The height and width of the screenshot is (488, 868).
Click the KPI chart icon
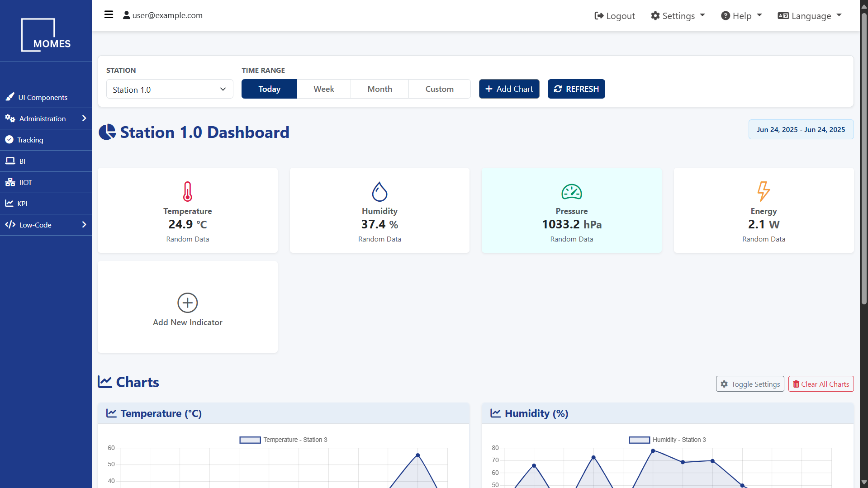[9, 203]
